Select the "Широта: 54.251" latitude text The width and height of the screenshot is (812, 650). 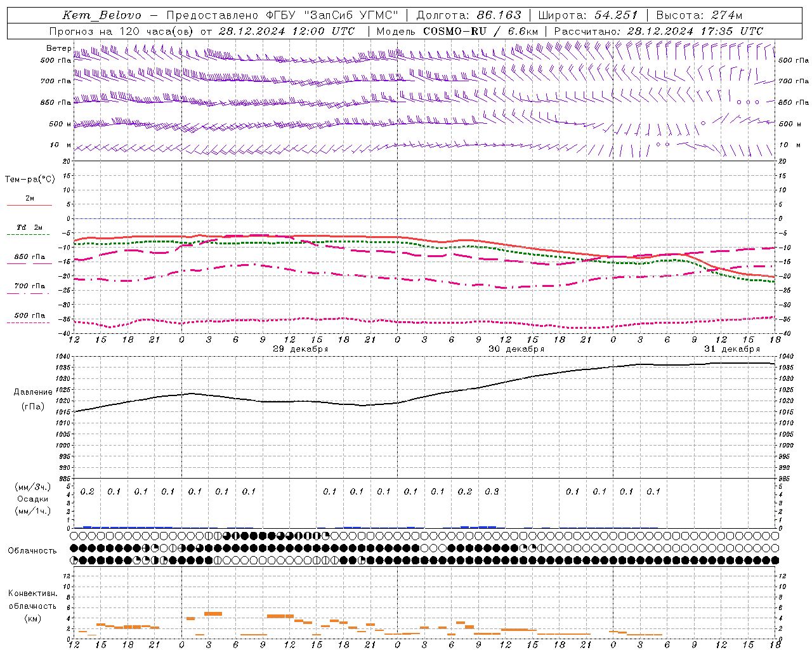(587, 15)
